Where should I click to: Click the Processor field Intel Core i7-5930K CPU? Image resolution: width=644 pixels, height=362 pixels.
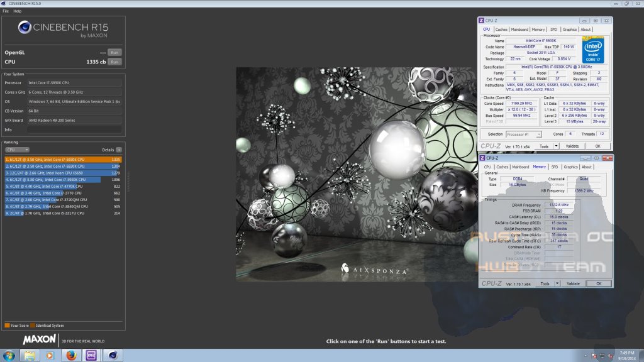(74, 83)
